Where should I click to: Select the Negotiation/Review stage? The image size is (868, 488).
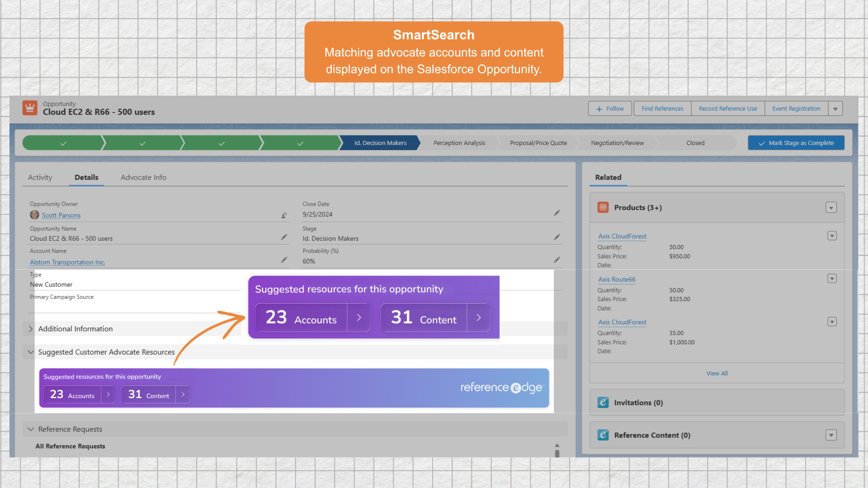pyautogui.click(x=617, y=143)
